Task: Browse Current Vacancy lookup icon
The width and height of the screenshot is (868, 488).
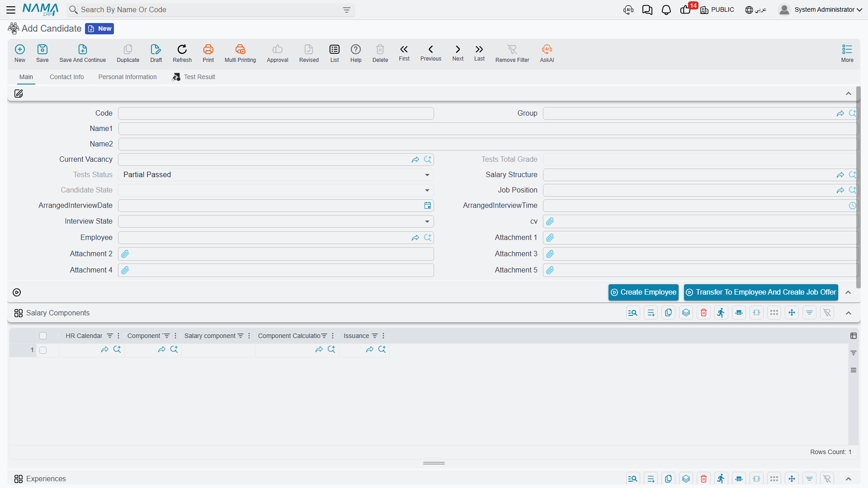Action: point(427,160)
